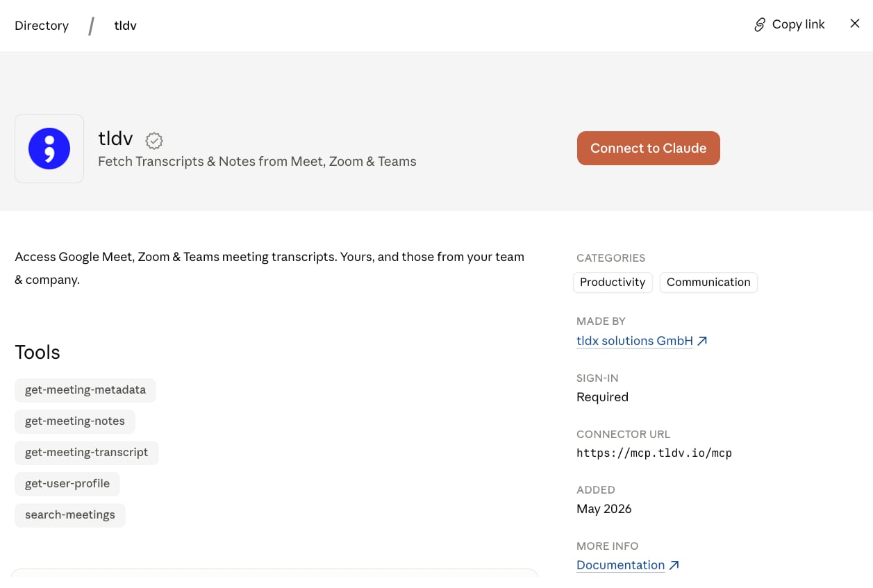Select the Productivity category tag

[x=613, y=282]
